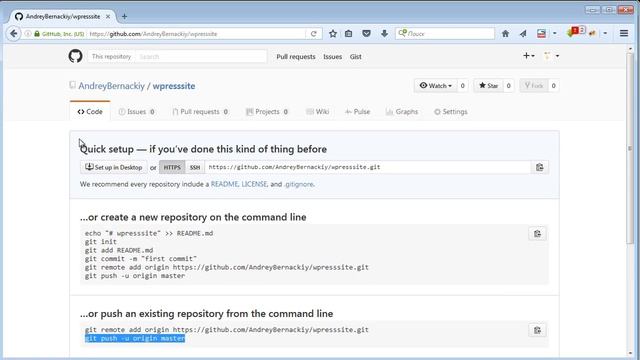Open the .gitignore recommendation link
Image resolution: width=640 pixels, height=360 pixels.
[x=299, y=184]
